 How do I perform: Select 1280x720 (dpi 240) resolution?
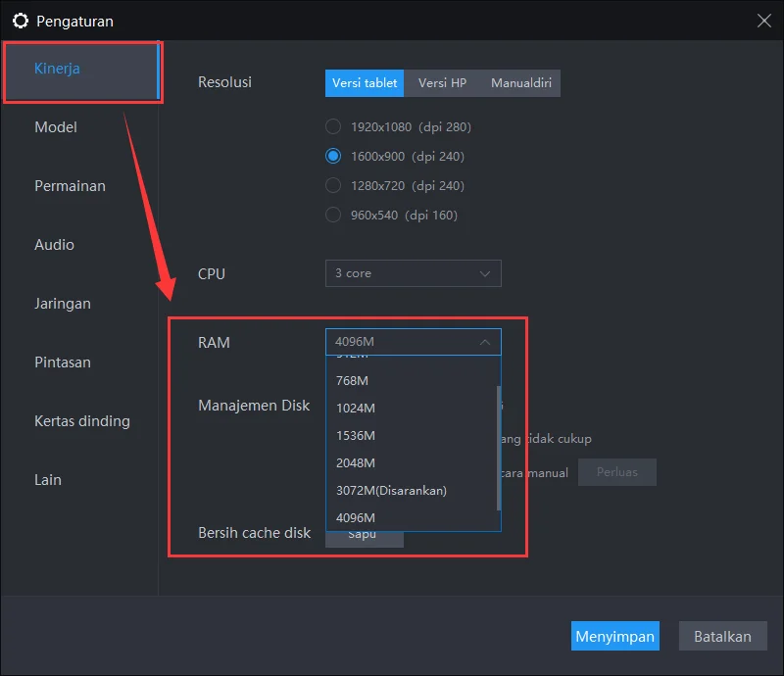[x=395, y=185]
